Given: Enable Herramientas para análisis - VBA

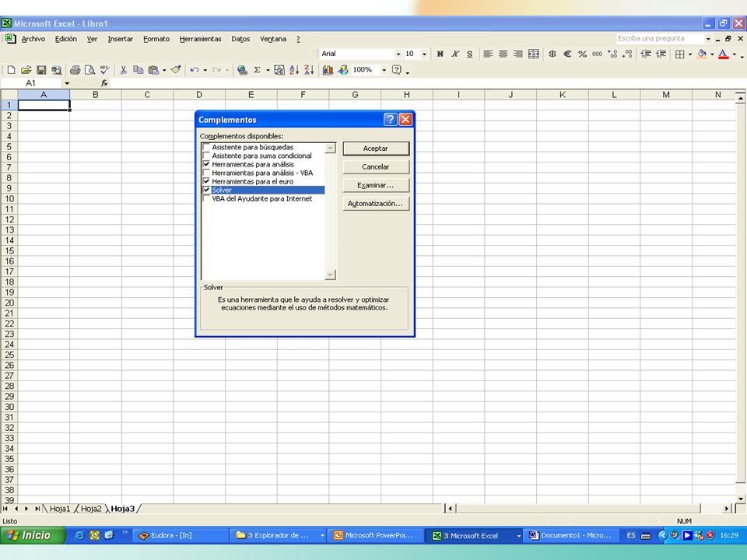Looking at the screenshot, I should pyautogui.click(x=206, y=173).
